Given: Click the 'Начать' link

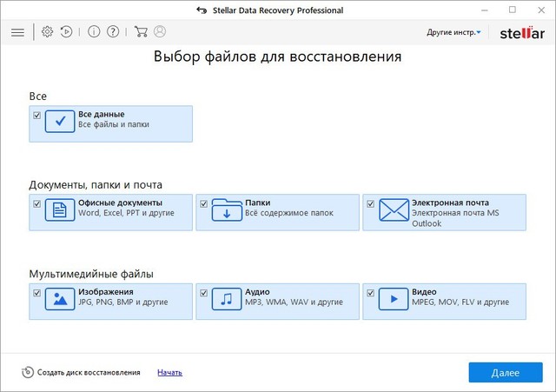Looking at the screenshot, I should coord(169,372).
